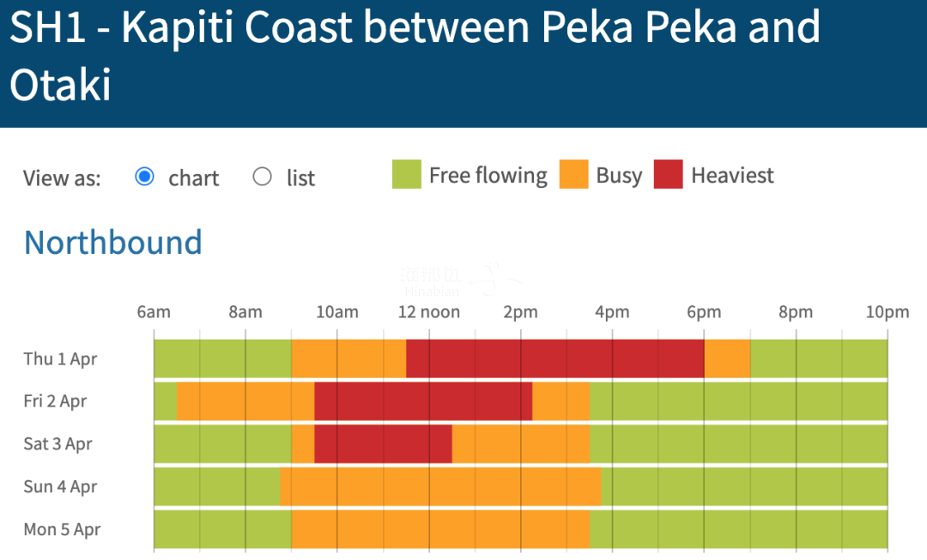Click the 10pm time axis label
The width and height of the screenshot is (927, 560).
[x=888, y=312]
